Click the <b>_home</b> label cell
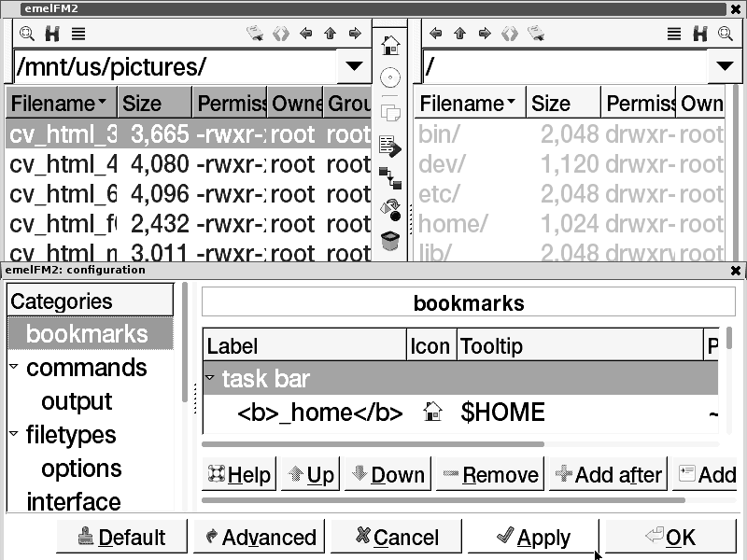Screen dimensions: 747x560 (x=320, y=413)
